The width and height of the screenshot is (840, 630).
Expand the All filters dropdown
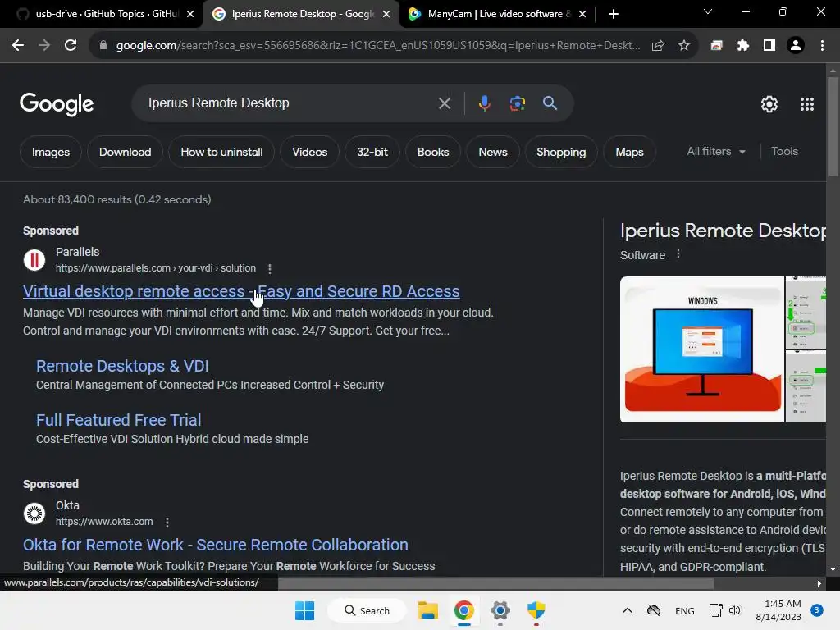click(715, 152)
